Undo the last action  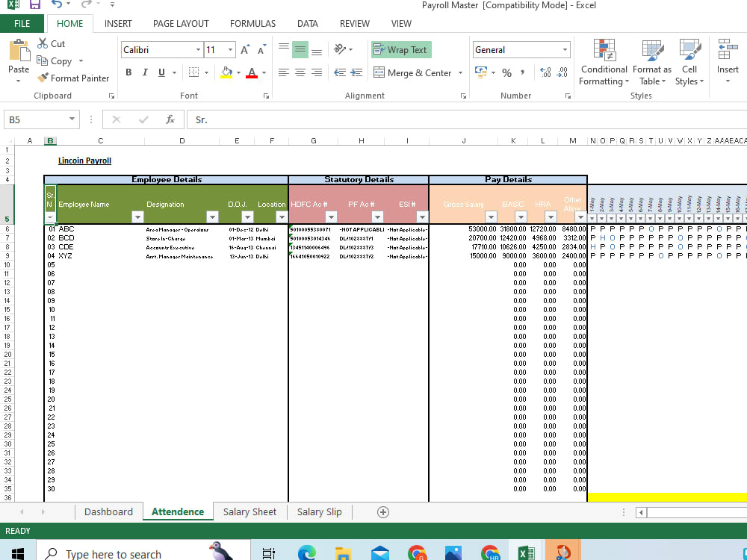click(x=57, y=4)
